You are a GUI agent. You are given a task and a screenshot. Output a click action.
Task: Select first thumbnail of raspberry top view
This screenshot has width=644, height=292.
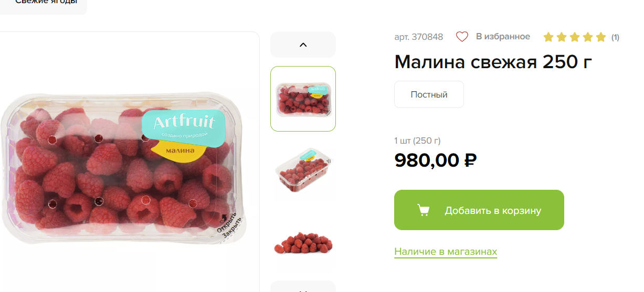click(x=303, y=99)
